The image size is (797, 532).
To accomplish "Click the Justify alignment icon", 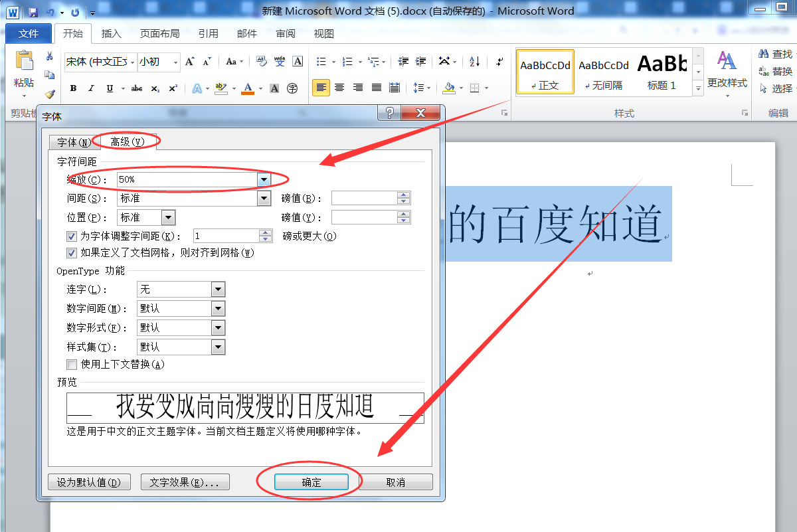I will tap(377, 88).
